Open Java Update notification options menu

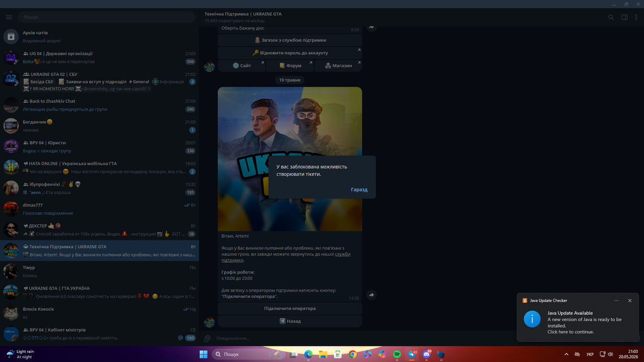point(616,301)
